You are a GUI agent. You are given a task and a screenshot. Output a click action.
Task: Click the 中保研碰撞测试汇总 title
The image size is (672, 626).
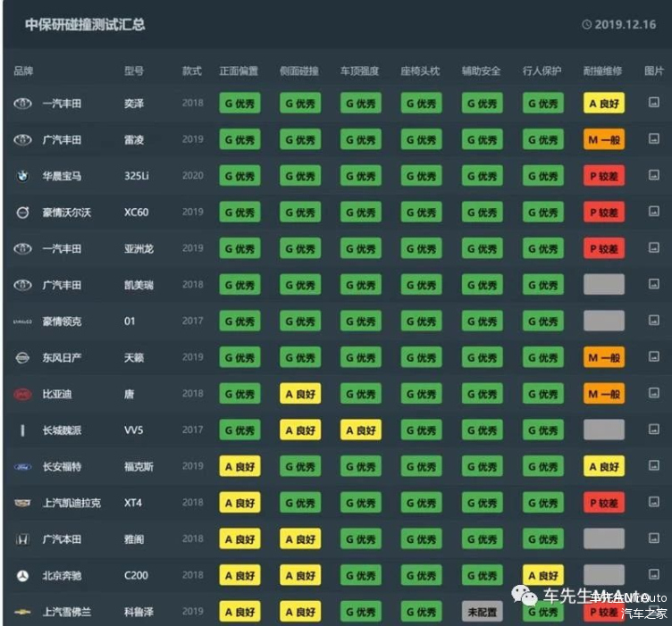pos(85,24)
